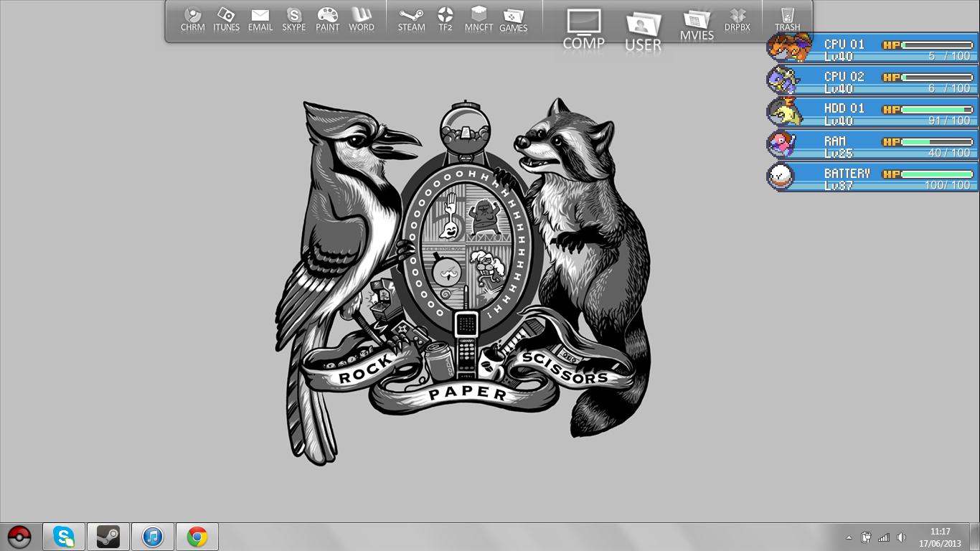Image resolution: width=980 pixels, height=551 pixels.
Task: Click the CPU 02 Pokemon sprite
Action: coord(783,80)
